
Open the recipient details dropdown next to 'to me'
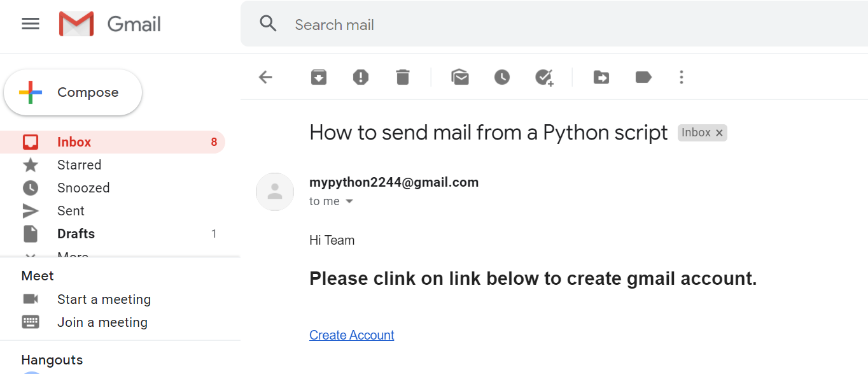[x=349, y=201]
